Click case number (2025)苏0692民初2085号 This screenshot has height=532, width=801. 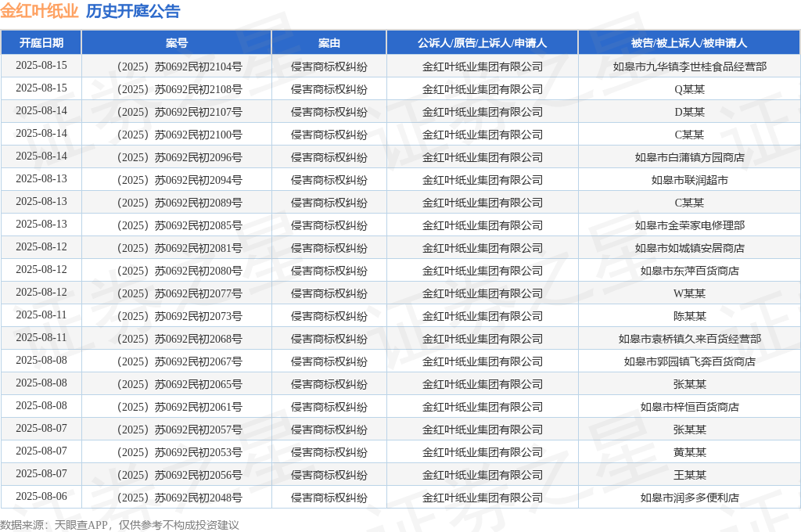[x=177, y=225]
